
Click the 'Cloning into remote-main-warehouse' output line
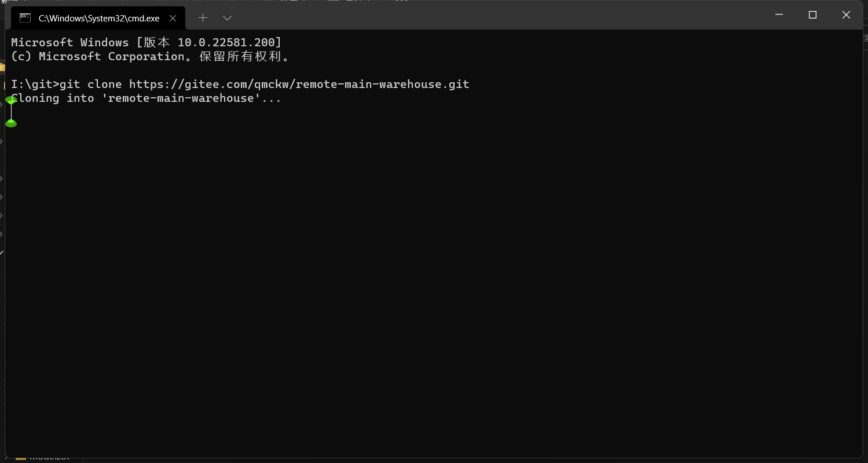tap(145, 98)
